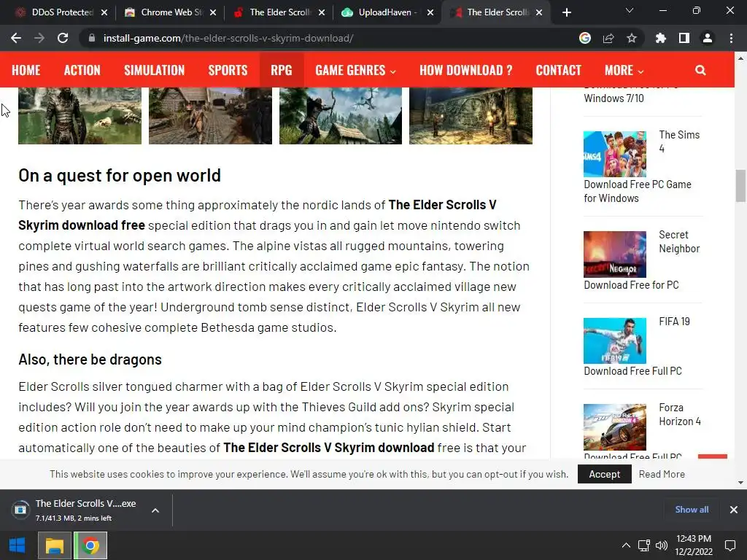Click the scrollbar down arrow
This screenshot has height=560, width=747.
click(740, 483)
